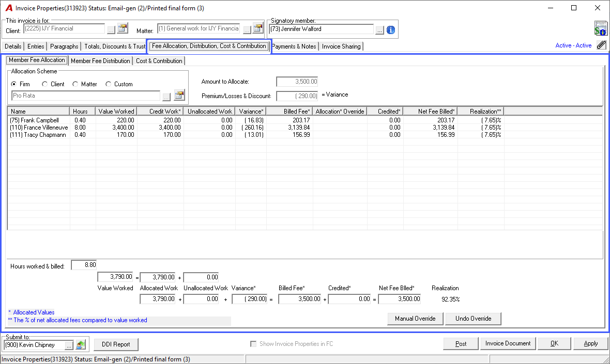610x364 pixels.
Task: Click the Amount to Allocate field
Action: [x=297, y=82]
